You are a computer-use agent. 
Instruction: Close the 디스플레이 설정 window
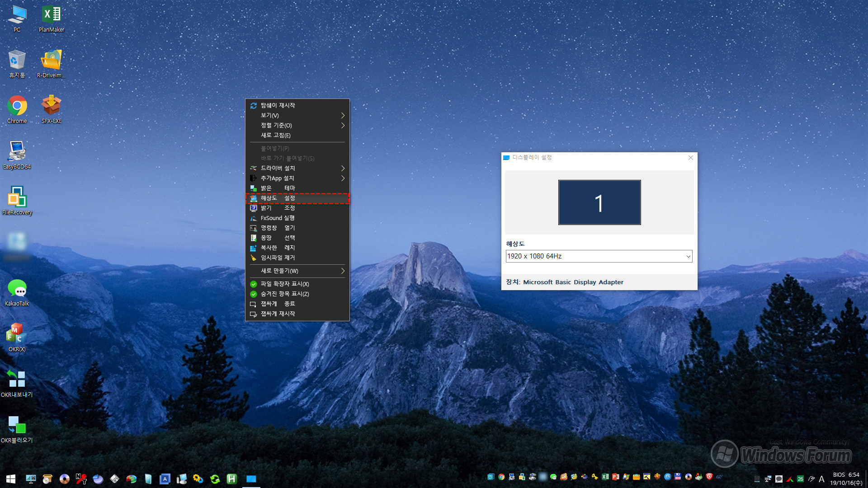tap(690, 158)
